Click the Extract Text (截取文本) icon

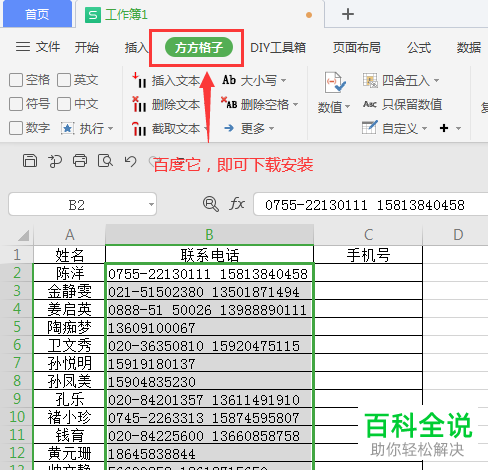[139, 129]
